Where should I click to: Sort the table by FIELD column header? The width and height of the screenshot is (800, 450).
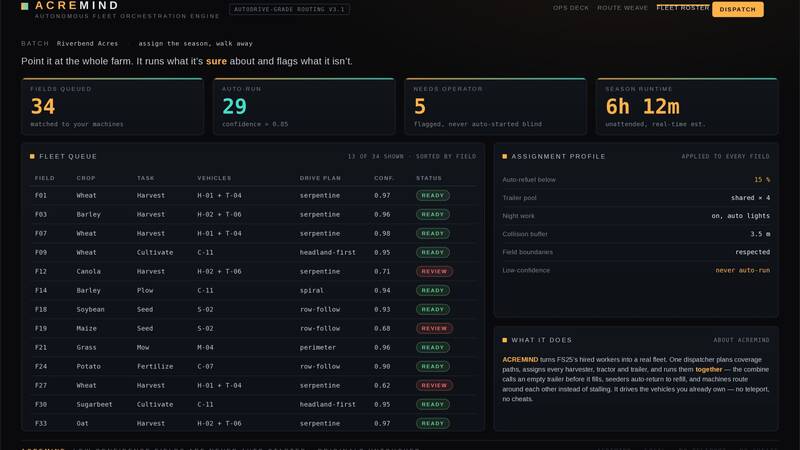[44, 178]
